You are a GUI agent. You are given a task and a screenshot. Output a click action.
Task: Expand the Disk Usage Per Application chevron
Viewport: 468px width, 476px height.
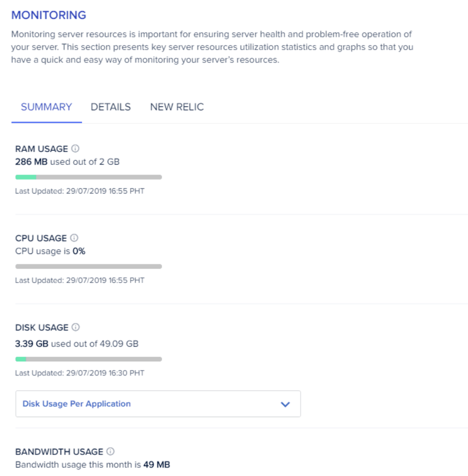(x=285, y=404)
